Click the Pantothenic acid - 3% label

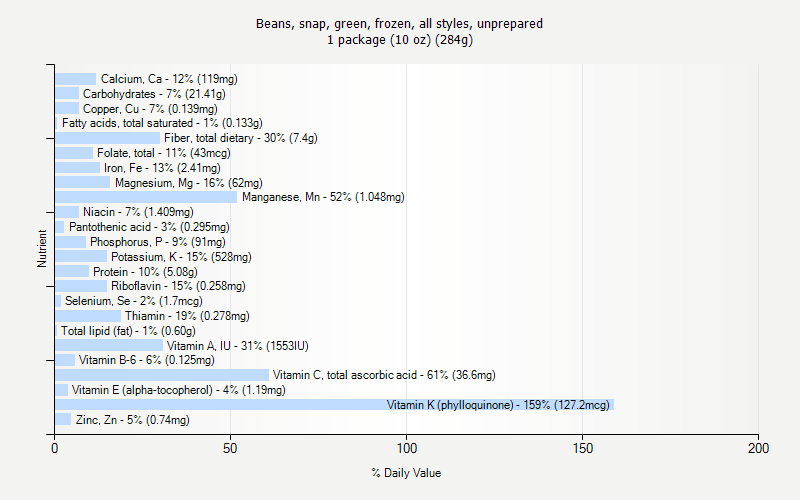(x=149, y=227)
